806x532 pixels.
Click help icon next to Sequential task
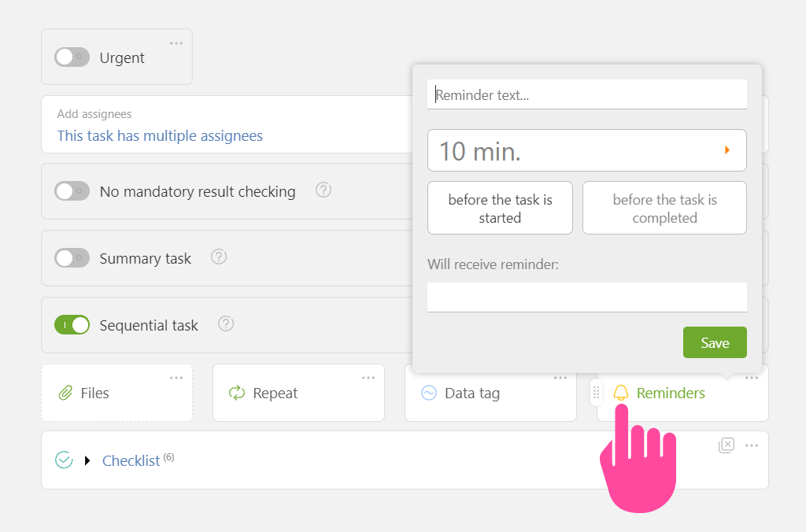[226, 323]
